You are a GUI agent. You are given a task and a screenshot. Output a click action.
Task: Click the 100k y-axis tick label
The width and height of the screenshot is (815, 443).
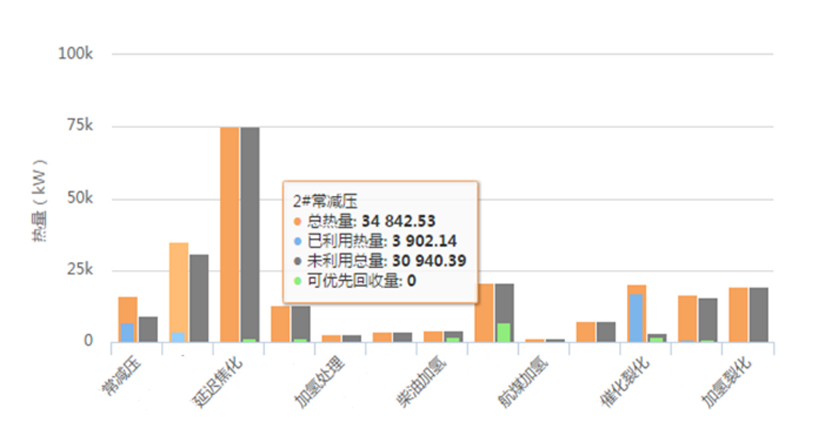click(75, 54)
